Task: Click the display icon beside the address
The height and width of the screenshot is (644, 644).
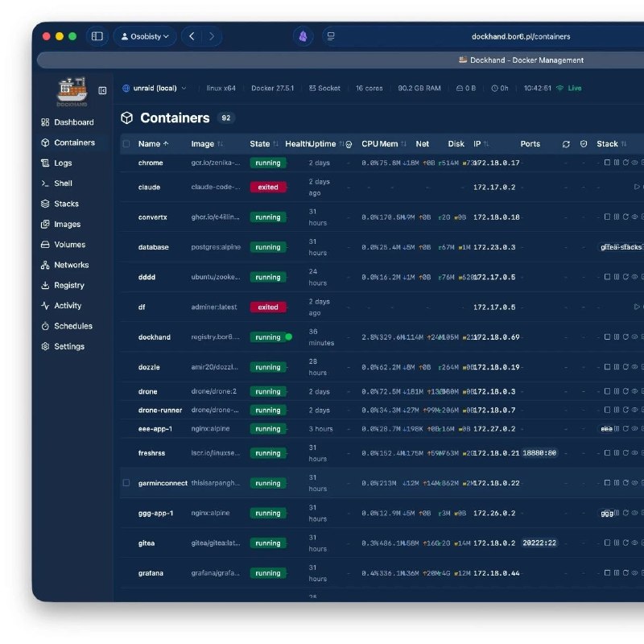Action: click(331, 36)
